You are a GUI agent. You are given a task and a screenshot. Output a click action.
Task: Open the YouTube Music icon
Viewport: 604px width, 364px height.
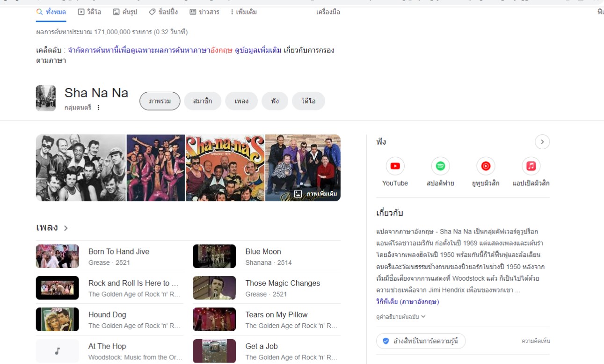(x=486, y=166)
